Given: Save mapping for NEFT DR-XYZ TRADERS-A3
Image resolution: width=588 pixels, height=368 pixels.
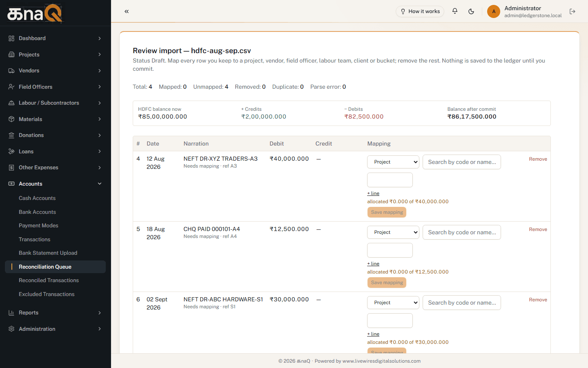Looking at the screenshot, I should click(x=387, y=212).
